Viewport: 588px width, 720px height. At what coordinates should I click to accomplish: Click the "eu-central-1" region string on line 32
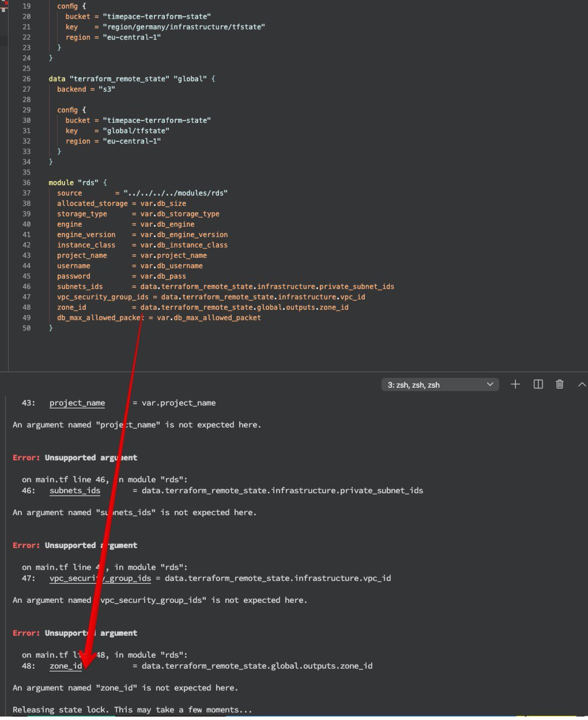coord(131,141)
